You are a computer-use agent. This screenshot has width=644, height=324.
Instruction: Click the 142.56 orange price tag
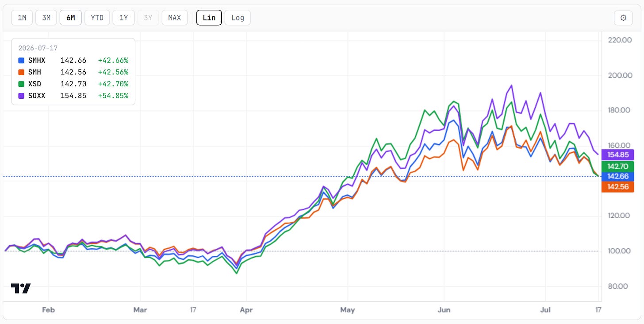[618, 187]
